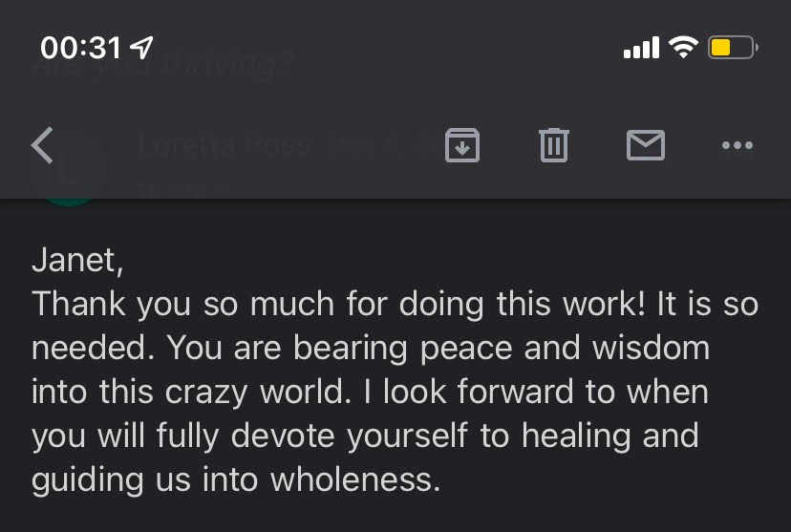Tap the greeting word 'Janet,'

coord(77,261)
